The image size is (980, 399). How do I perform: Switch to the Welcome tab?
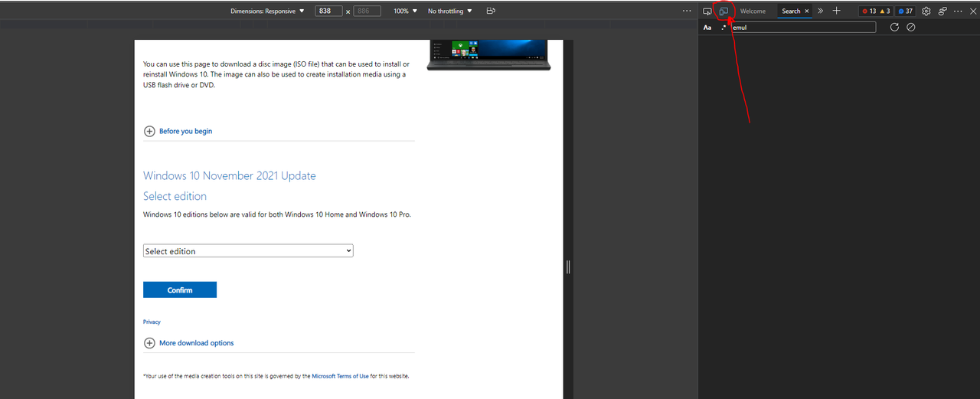pyautogui.click(x=753, y=11)
